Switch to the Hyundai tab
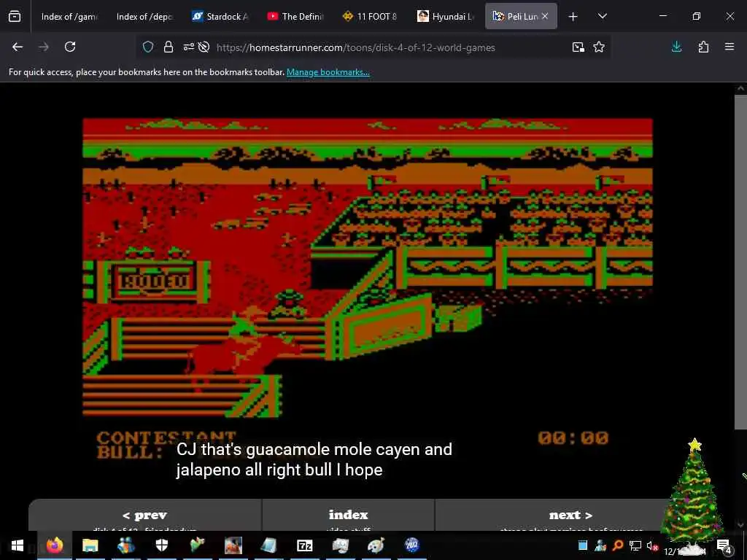The width and height of the screenshot is (747, 560). coord(446,17)
